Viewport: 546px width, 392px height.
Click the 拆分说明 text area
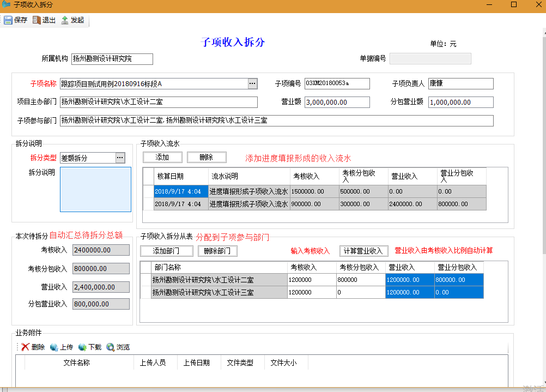pyautogui.click(x=96, y=189)
